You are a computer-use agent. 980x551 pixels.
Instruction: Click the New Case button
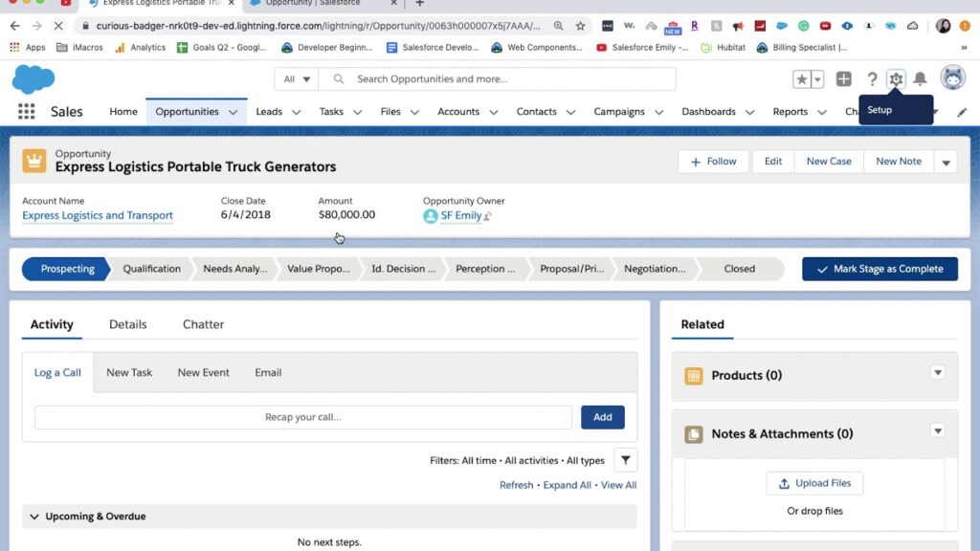pyautogui.click(x=829, y=162)
